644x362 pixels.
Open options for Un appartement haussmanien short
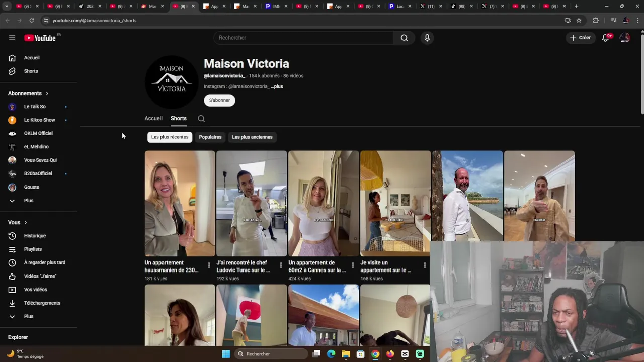click(x=209, y=265)
